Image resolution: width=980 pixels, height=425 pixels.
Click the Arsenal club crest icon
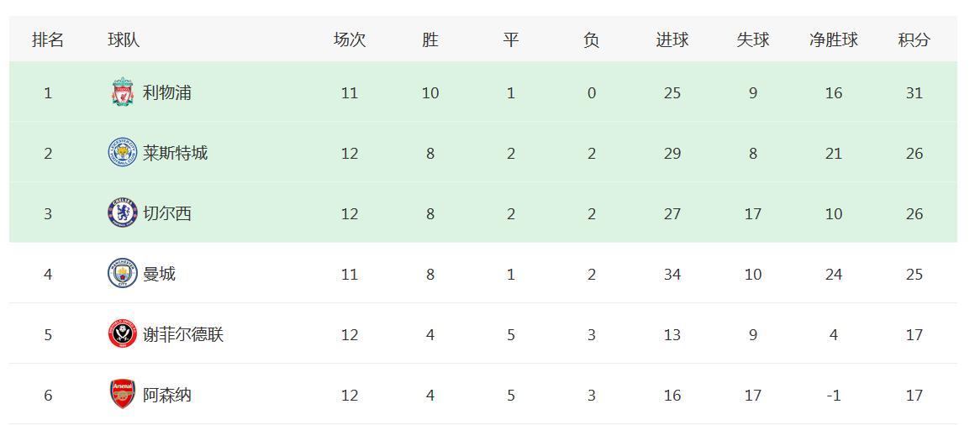123,395
